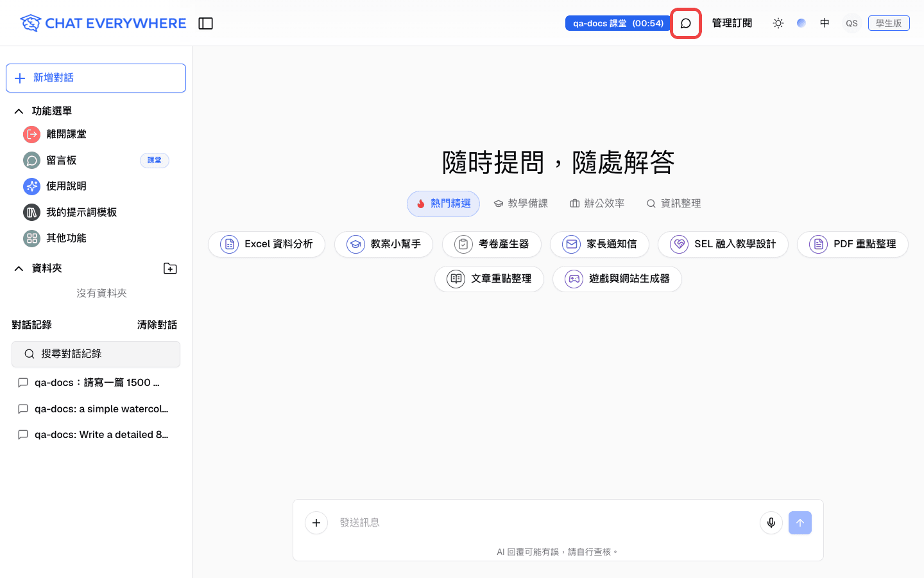Open 使用說明 sparkle icon

(31, 186)
